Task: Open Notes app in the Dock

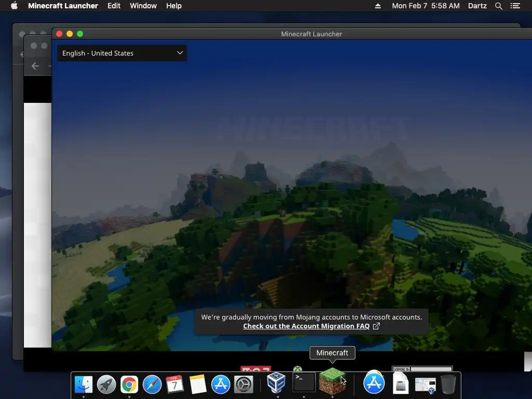Action: tap(198, 384)
